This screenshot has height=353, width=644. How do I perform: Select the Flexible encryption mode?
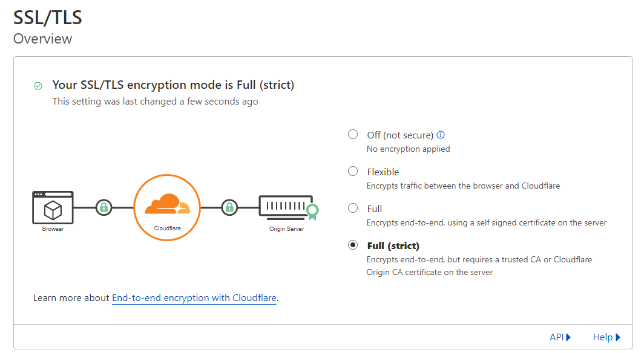(x=353, y=171)
